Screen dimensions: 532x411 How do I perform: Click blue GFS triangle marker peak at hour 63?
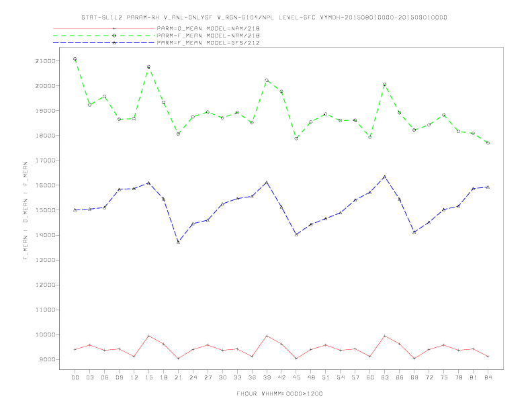385,177
